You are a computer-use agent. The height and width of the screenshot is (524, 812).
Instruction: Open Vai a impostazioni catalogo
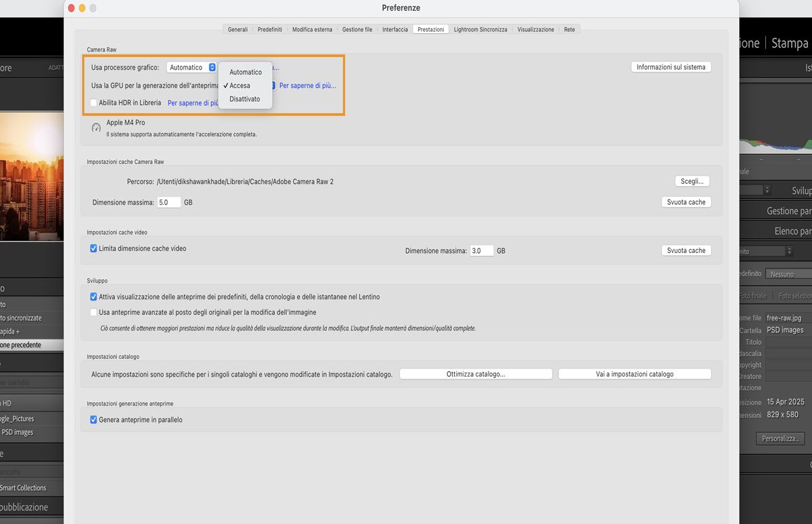click(x=634, y=373)
